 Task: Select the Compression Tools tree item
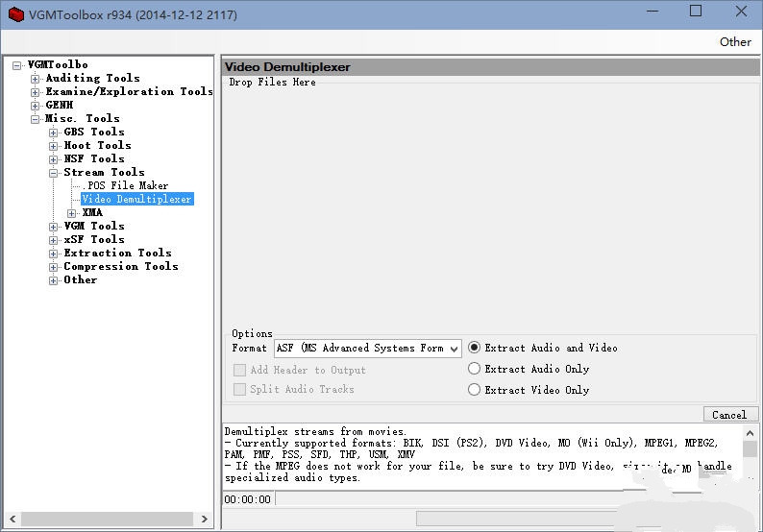tap(120, 267)
